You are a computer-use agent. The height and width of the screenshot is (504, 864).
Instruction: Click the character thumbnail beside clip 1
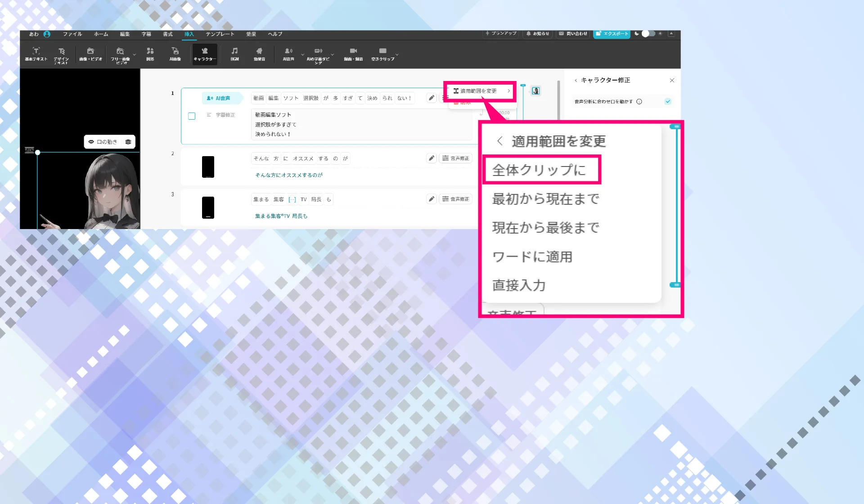tap(535, 91)
